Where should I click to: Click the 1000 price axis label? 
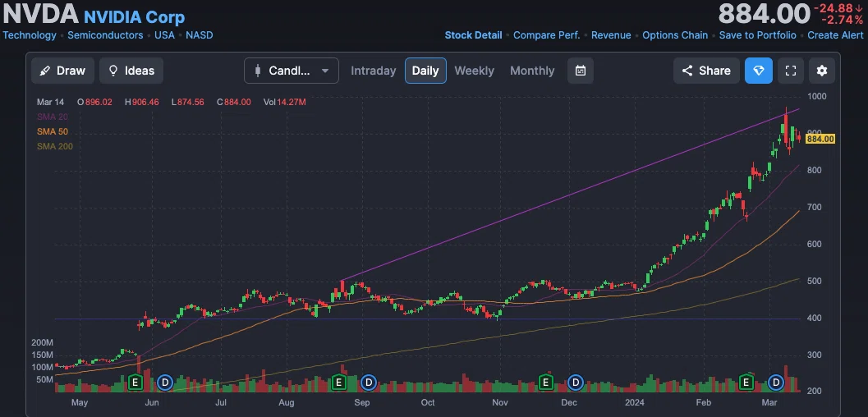click(x=816, y=96)
